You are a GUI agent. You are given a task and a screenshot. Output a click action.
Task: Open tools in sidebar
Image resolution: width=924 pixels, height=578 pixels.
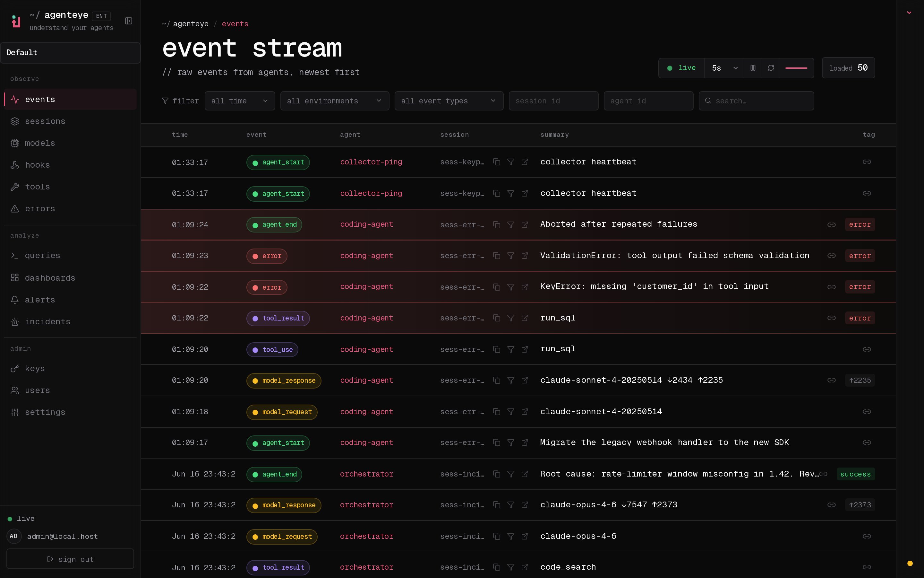[x=70, y=187]
